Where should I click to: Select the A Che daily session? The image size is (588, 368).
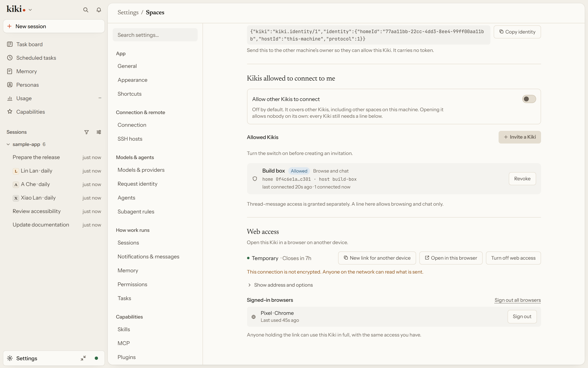coord(54,184)
